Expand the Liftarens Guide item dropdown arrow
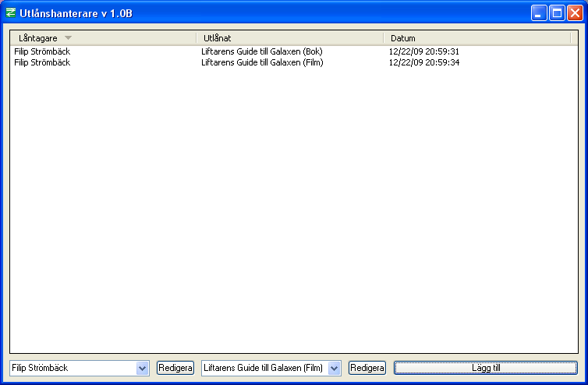Viewport: 588px width, 385px height. click(335, 368)
